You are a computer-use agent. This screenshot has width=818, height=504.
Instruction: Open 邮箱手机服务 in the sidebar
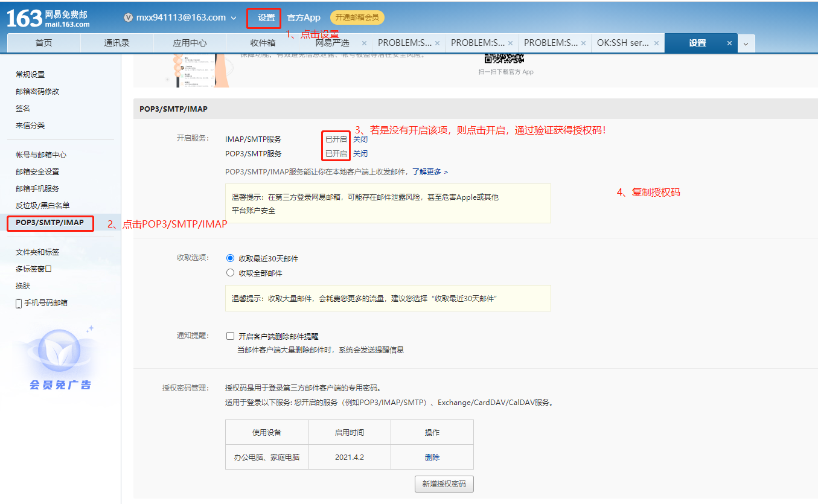coord(37,189)
